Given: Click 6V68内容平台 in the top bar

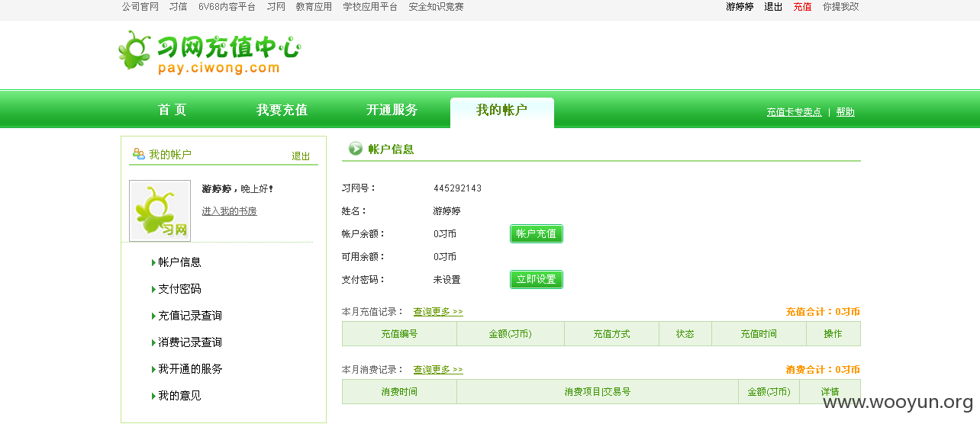Looking at the screenshot, I should pyautogui.click(x=227, y=7).
